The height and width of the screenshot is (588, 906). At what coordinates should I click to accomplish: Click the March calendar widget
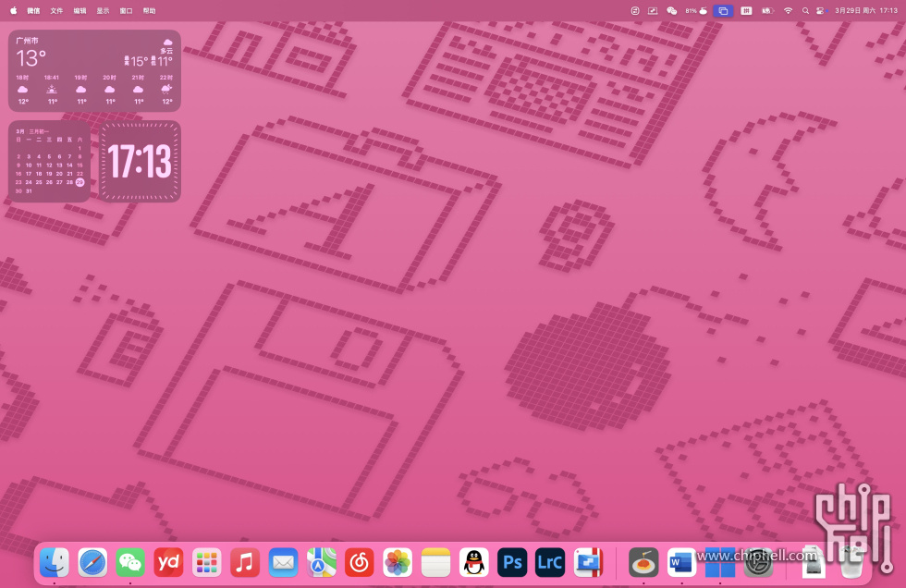(49, 161)
